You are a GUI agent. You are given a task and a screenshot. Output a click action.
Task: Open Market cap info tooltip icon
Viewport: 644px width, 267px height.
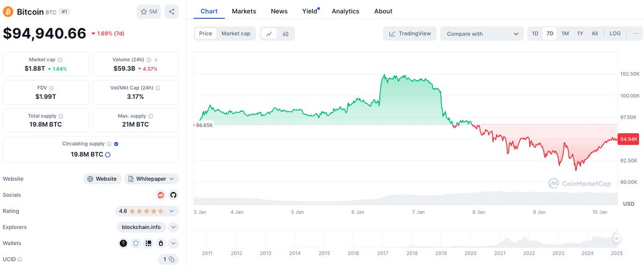(x=60, y=60)
